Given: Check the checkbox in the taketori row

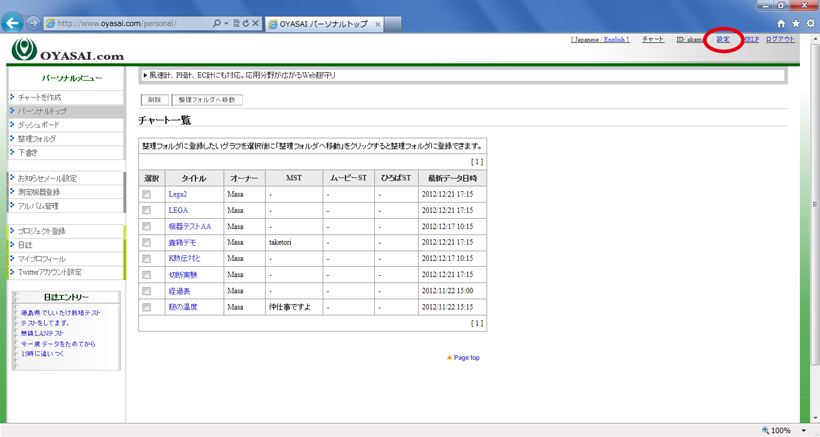Looking at the screenshot, I should (146, 243).
